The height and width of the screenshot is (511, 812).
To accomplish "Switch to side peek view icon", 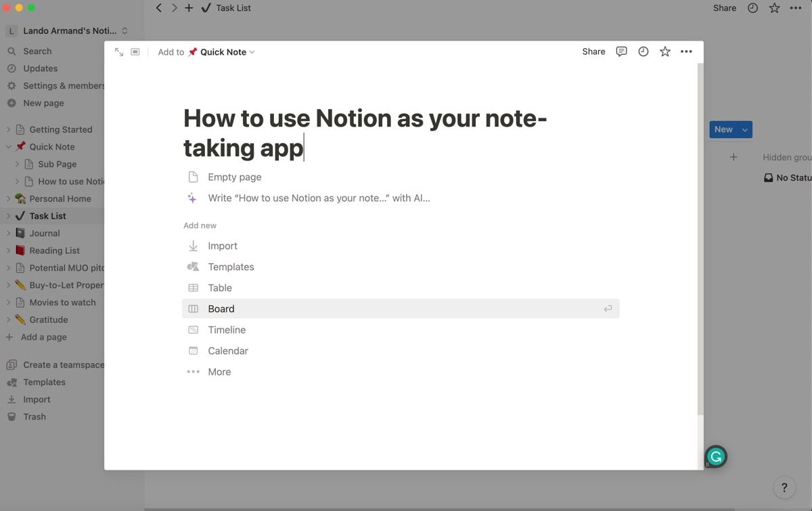I will click(135, 51).
